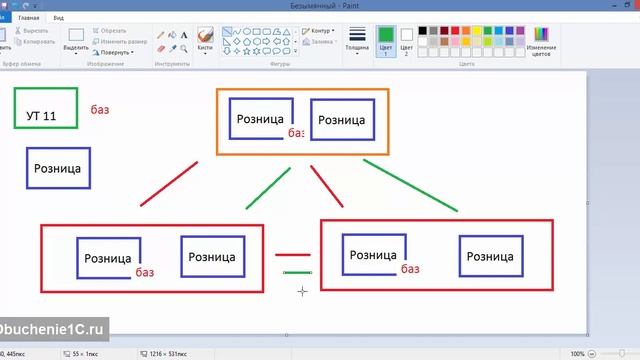Pick the purple color swatch
Image resolution: width=640 pixels, height=360 pixels.
pos(520,31)
